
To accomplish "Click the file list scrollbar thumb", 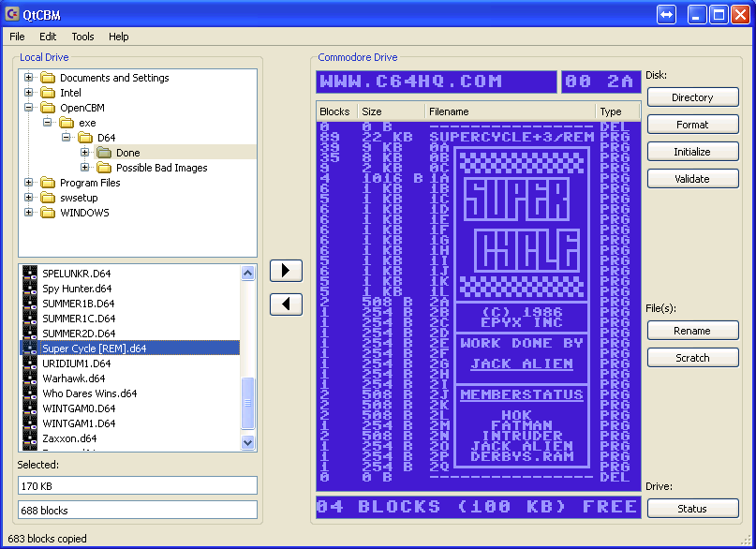I will click(248, 403).
